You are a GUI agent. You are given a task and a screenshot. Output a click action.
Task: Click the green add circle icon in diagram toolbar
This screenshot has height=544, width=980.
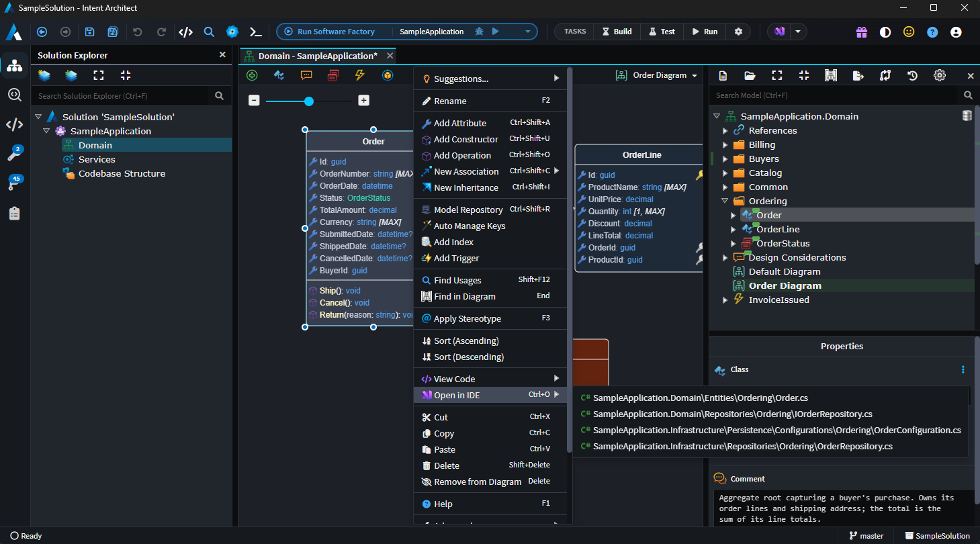tap(252, 75)
